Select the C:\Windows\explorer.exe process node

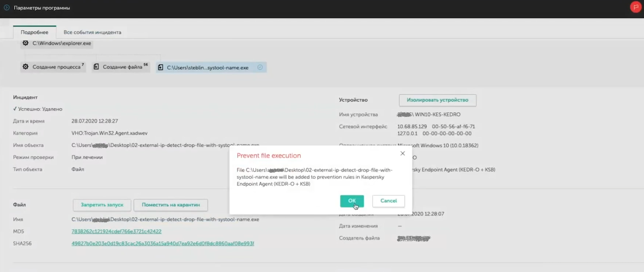tap(57, 43)
